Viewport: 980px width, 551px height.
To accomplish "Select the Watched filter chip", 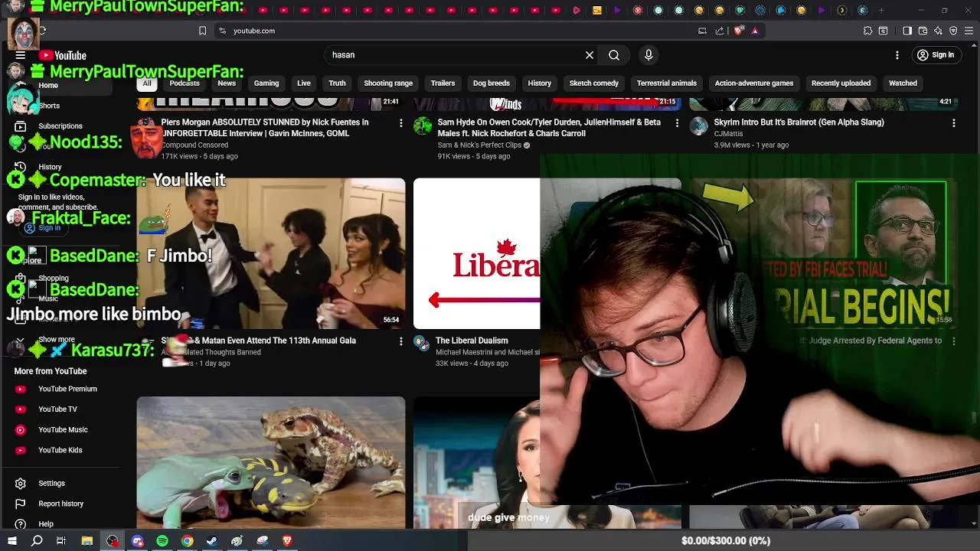I will (903, 83).
